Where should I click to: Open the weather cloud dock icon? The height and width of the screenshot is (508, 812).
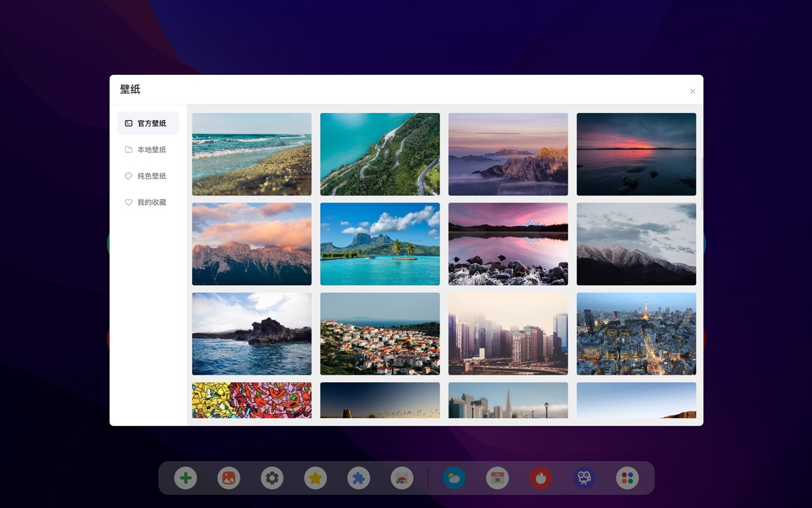[x=454, y=478]
